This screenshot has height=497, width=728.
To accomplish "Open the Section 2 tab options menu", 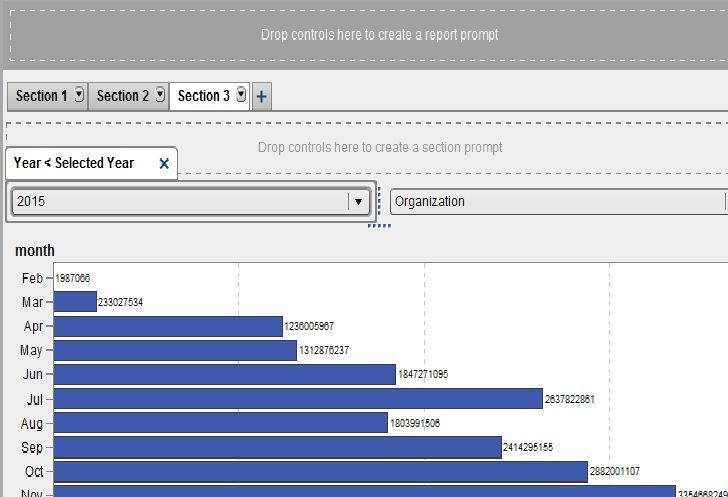I will (x=160, y=95).
